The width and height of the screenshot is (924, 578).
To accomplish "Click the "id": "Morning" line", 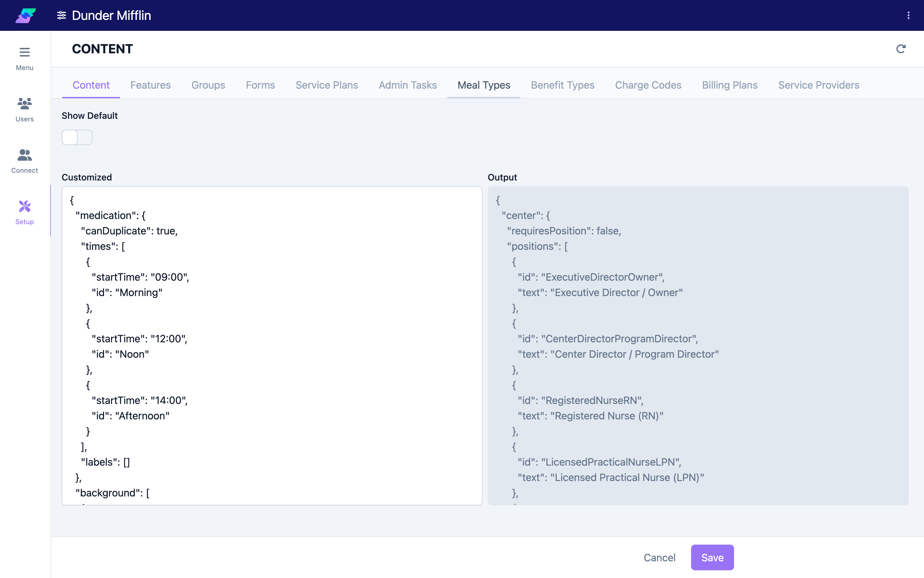I will pos(127,293).
